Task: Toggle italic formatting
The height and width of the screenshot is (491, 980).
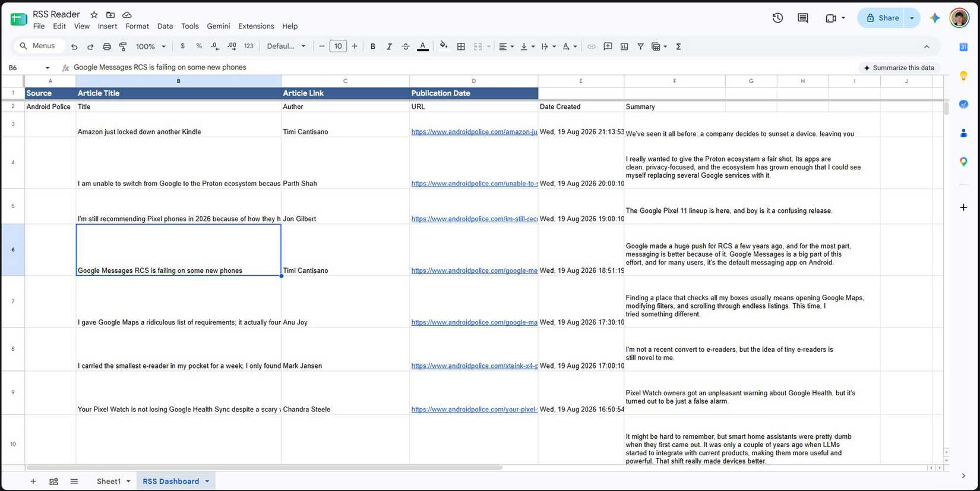Action: point(389,46)
